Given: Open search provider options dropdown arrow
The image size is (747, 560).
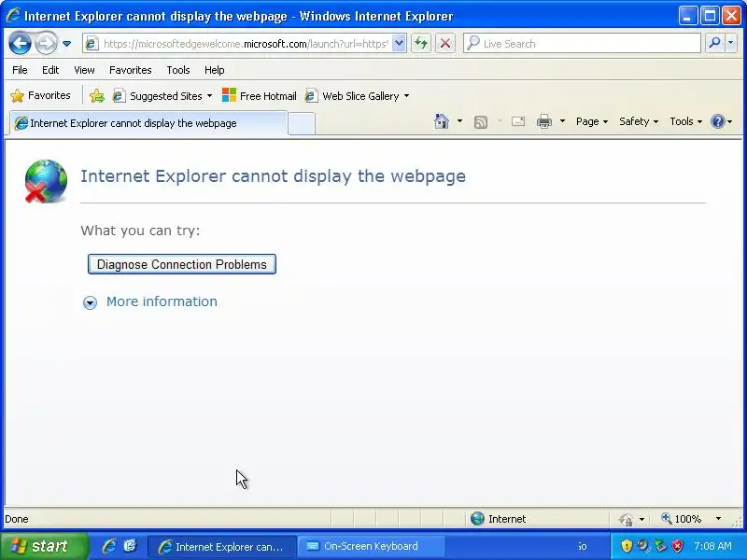Looking at the screenshot, I should [x=731, y=43].
